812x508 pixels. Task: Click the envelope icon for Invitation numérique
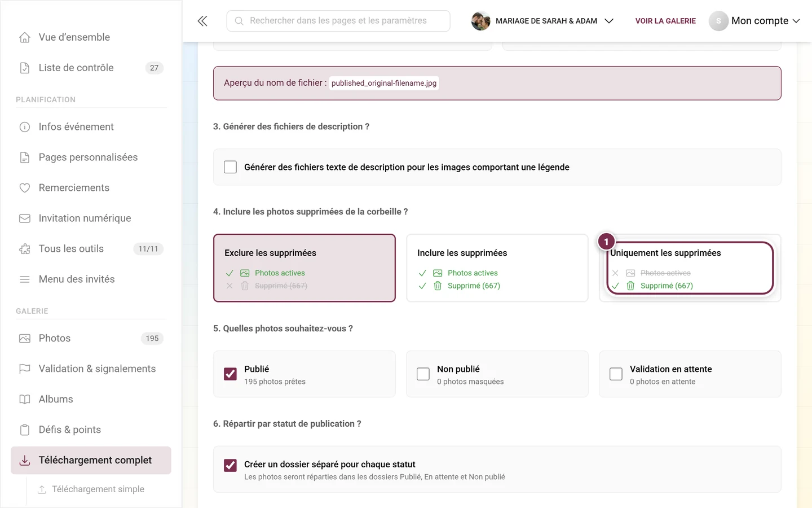(x=25, y=218)
